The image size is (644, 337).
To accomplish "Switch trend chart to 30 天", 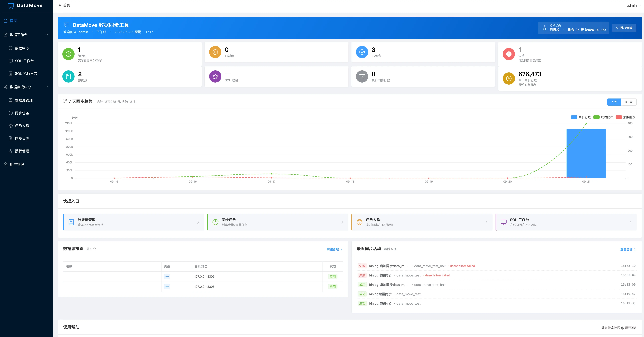I will 629,102.
